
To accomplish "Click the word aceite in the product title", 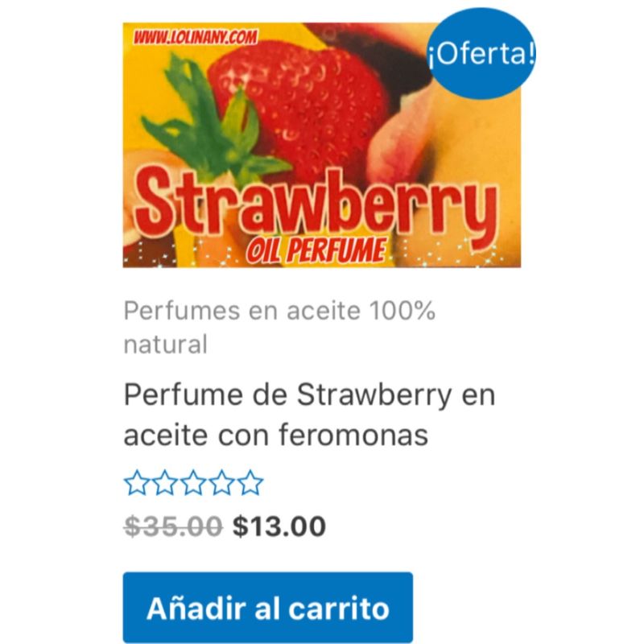I will tap(166, 435).
